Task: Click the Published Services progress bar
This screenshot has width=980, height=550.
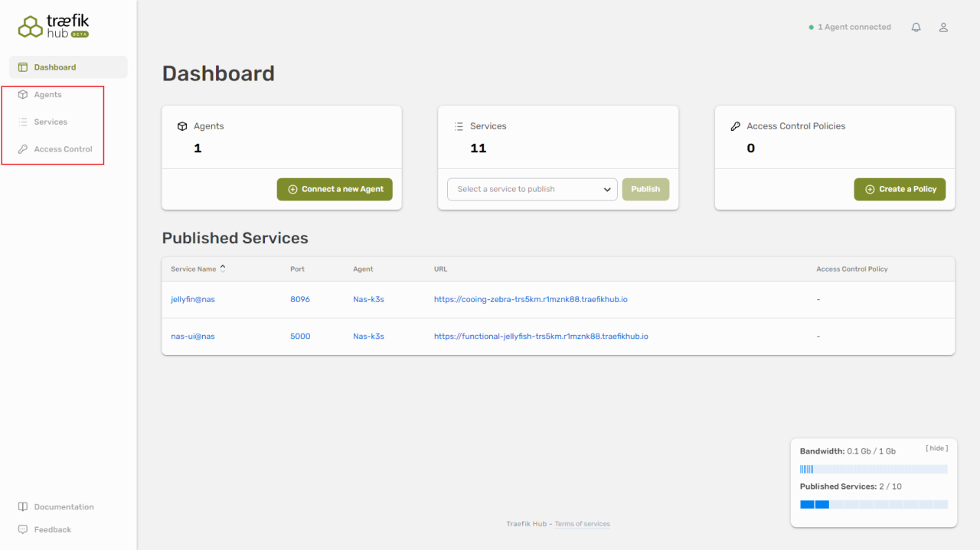Action: pos(874,505)
